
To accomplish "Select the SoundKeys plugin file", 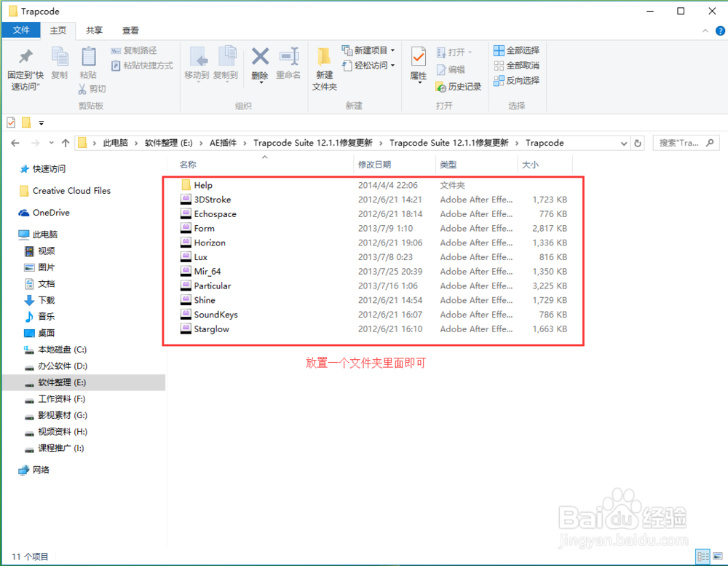I will [x=210, y=315].
